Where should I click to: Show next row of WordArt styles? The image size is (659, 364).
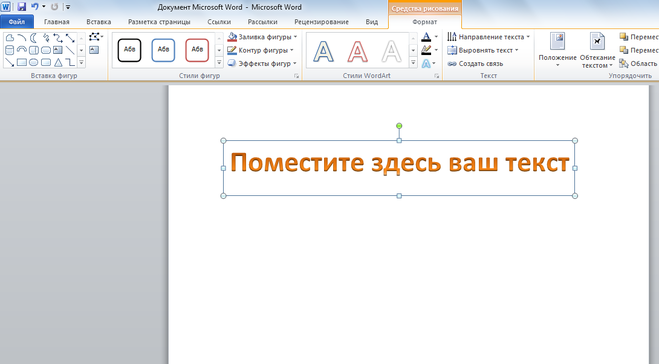coord(413,50)
